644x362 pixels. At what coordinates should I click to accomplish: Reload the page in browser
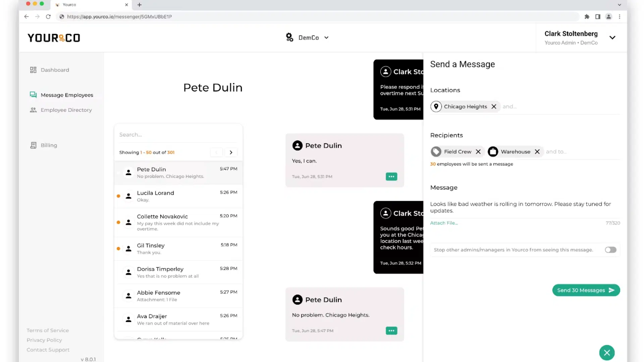coord(48,16)
